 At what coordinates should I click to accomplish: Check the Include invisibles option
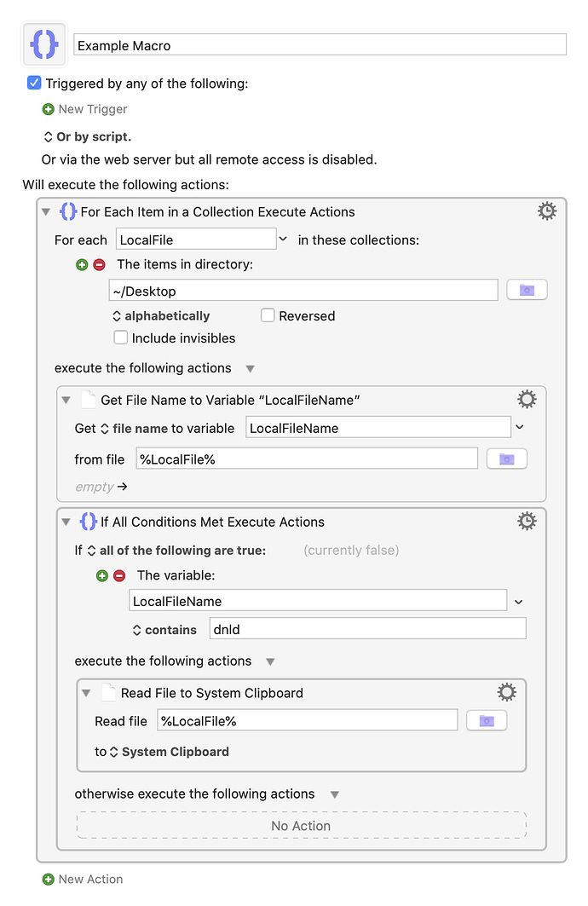click(121, 338)
